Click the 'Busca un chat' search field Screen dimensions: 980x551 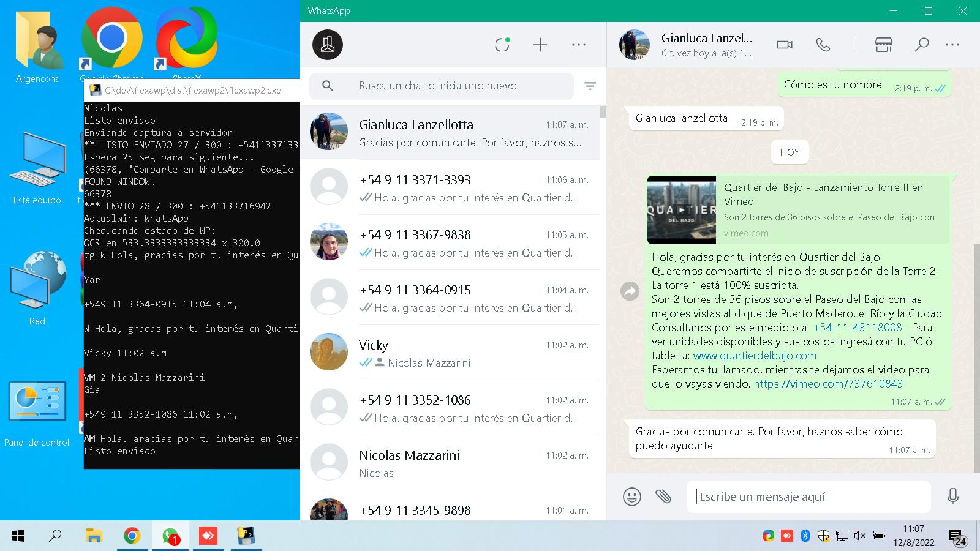442,86
